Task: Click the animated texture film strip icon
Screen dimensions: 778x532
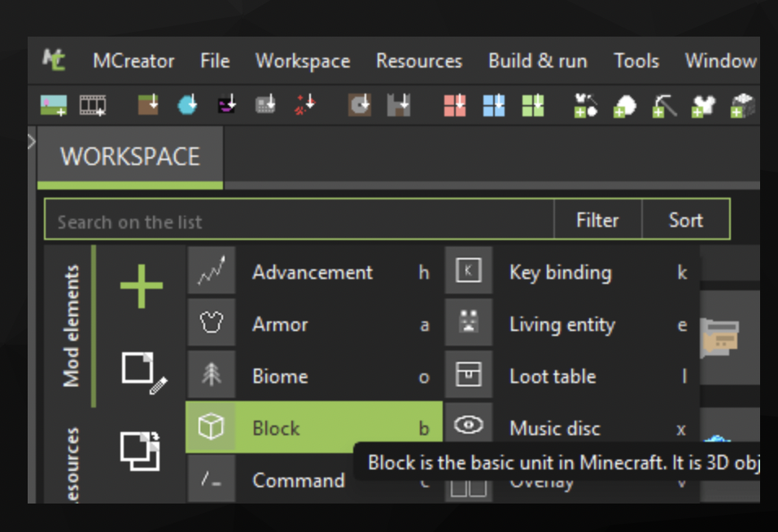Action: pos(93,105)
